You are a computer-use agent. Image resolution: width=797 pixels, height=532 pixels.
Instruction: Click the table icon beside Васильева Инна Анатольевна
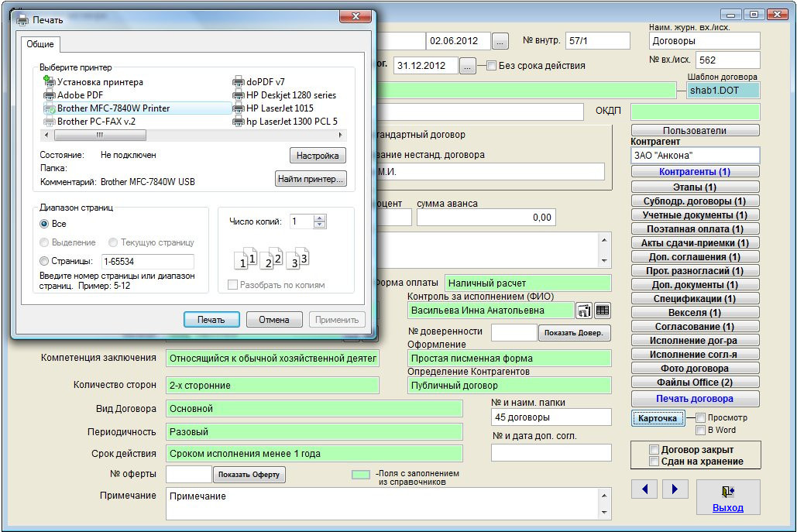602,311
